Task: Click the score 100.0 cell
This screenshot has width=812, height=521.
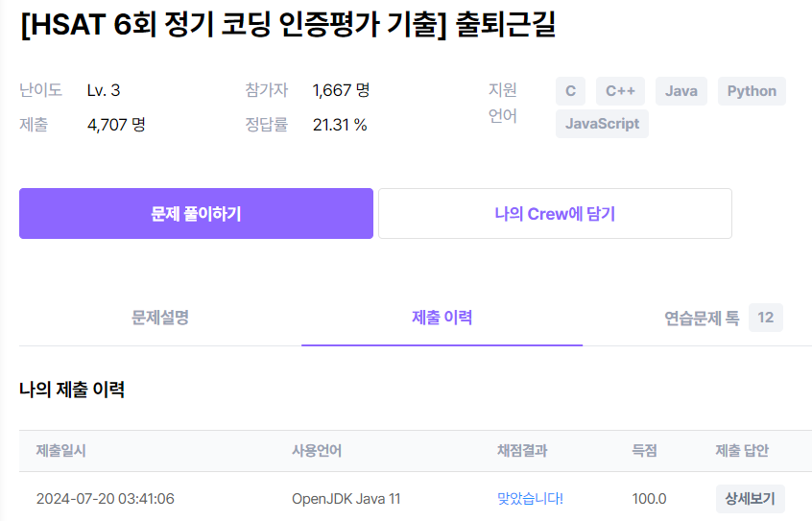Action: click(x=649, y=499)
